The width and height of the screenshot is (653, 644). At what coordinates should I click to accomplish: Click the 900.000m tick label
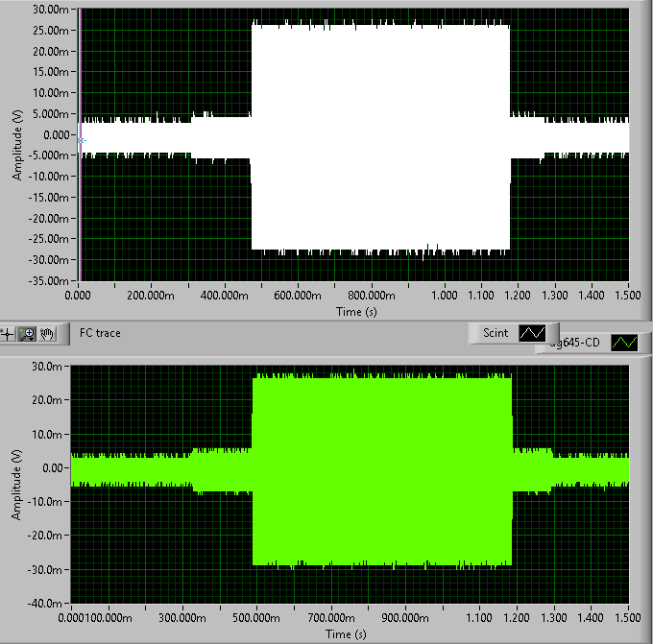click(405, 617)
